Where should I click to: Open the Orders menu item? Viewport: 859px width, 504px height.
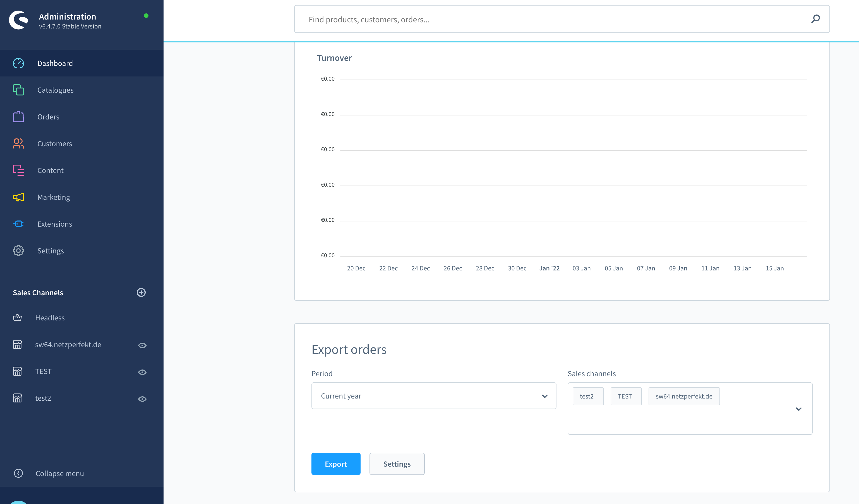tap(82, 117)
